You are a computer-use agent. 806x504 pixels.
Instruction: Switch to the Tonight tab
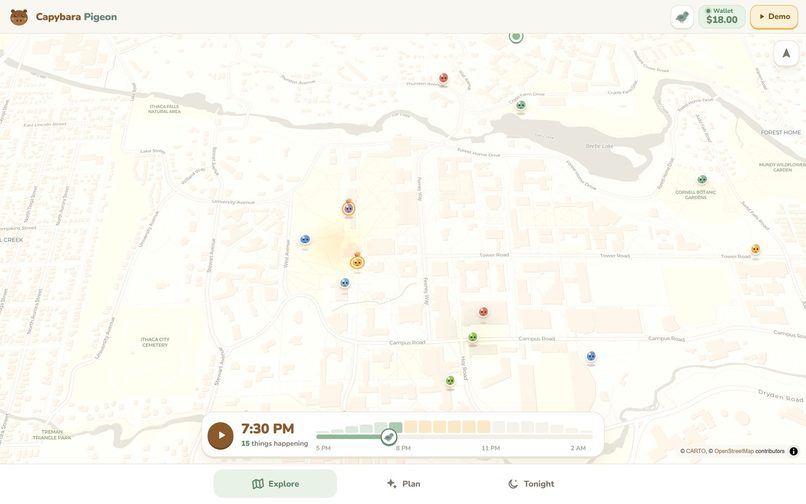click(x=532, y=484)
